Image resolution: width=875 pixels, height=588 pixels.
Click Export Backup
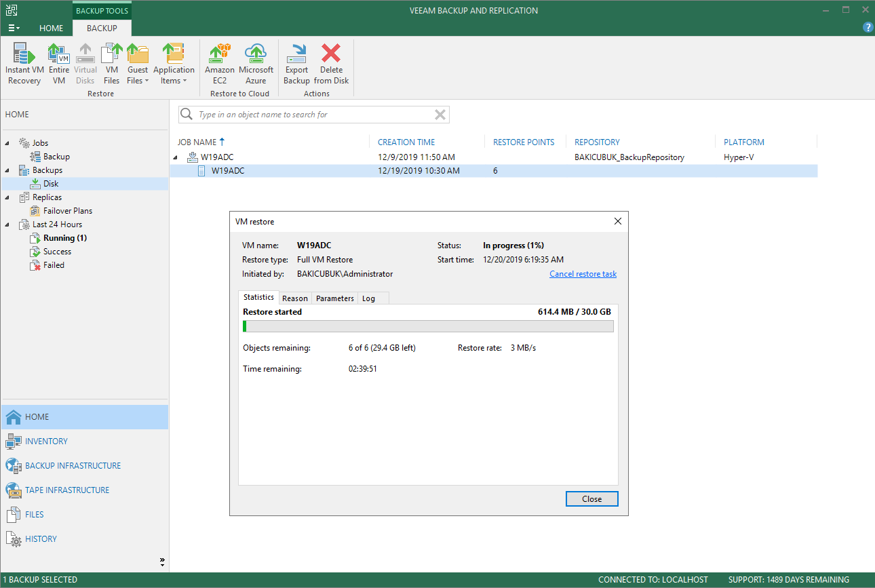(296, 64)
